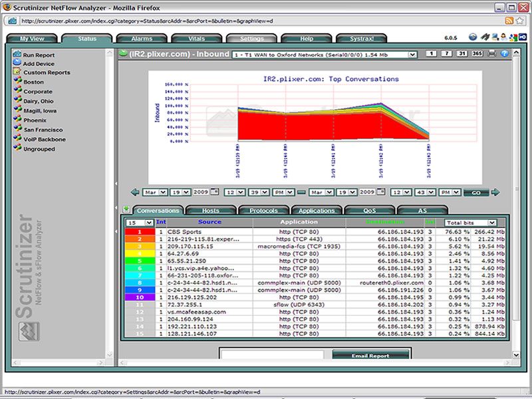Image resolution: width=532 pixels, height=399 pixels.
Task: Open the interface selection dropdown
Action: [x=325, y=55]
